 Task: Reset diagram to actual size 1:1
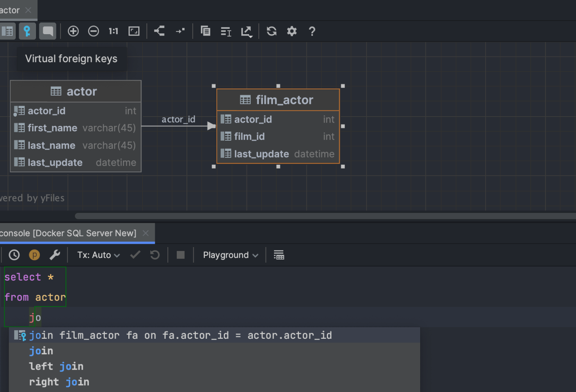click(x=113, y=31)
